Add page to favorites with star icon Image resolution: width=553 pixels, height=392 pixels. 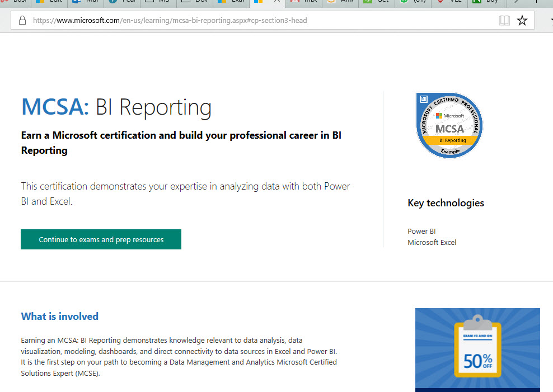pyautogui.click(x=522, y=21)
